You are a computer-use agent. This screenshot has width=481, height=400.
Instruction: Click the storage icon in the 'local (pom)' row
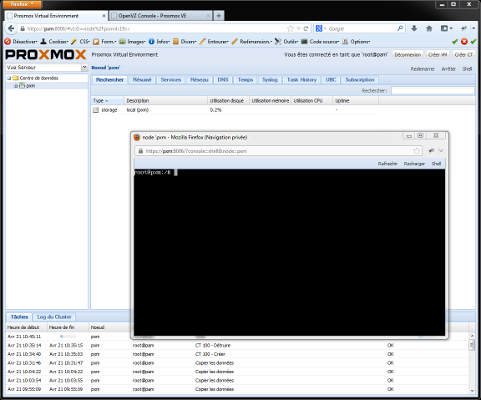point(96,110)
